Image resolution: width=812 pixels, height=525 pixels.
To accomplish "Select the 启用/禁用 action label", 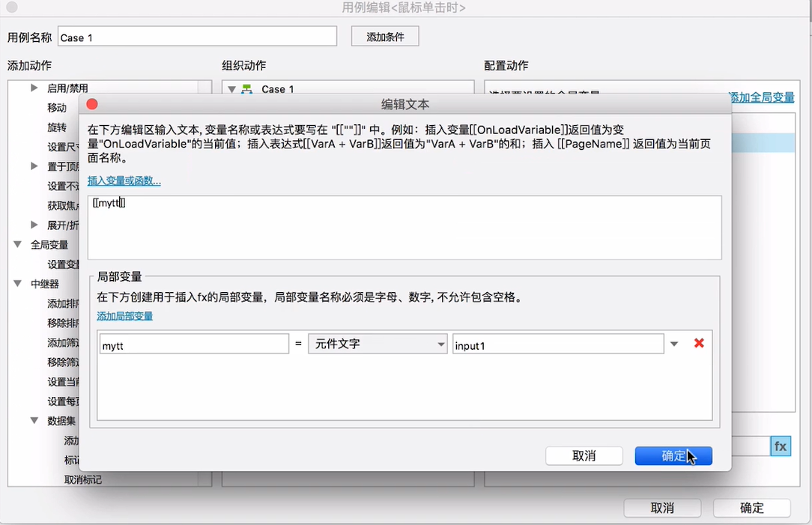I will 67,88.
